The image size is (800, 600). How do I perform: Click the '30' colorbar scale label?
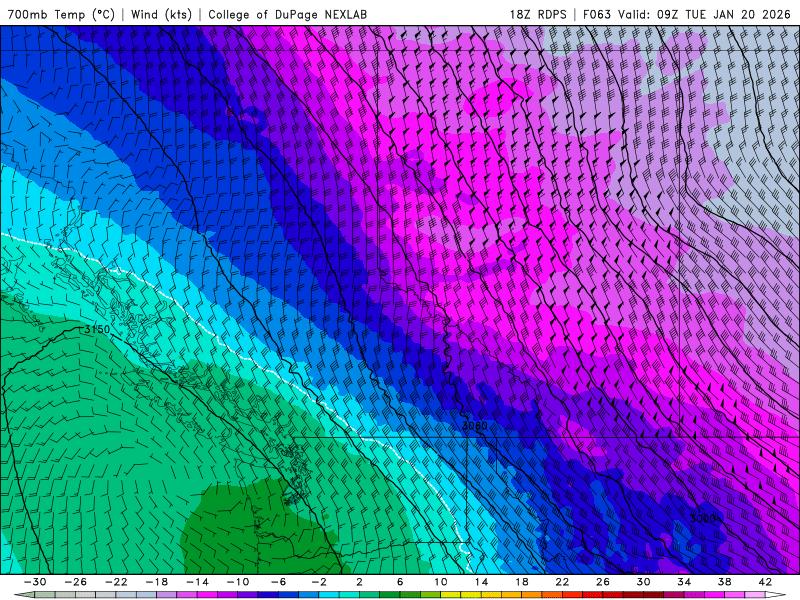click(643, 582)
